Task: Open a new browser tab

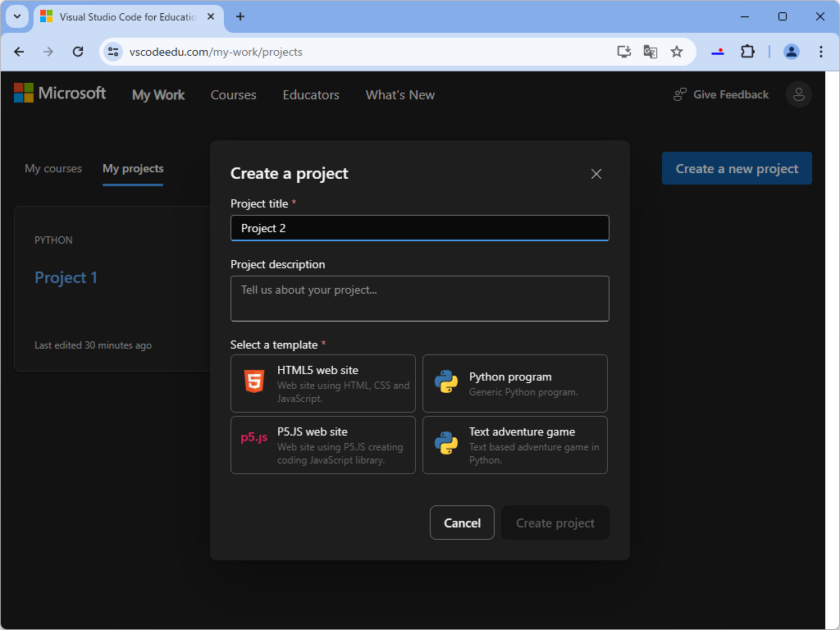Action: [x=240, y=16]
